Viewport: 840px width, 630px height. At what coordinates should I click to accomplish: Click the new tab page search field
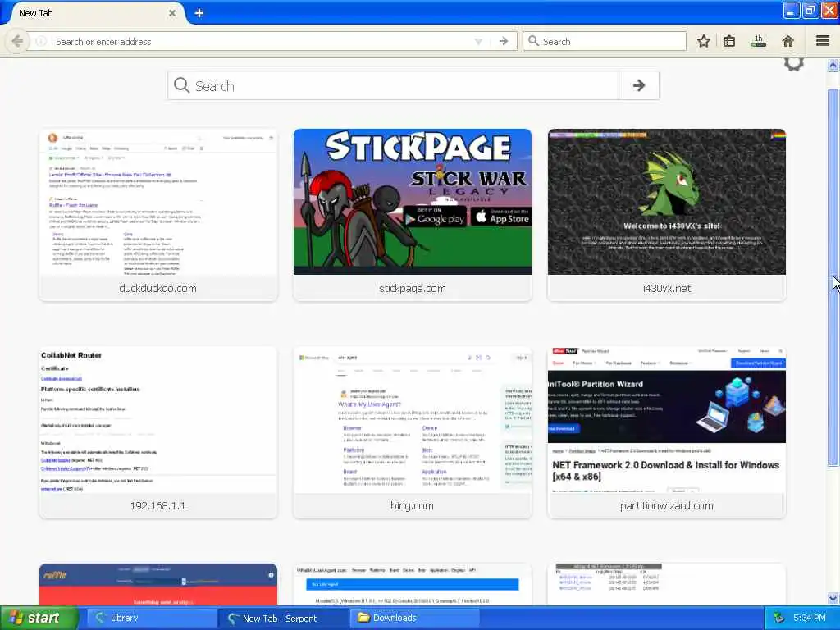[393, 85]
